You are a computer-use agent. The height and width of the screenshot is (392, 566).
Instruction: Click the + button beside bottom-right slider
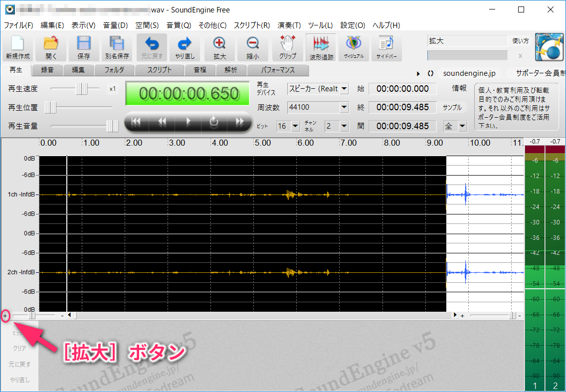[462, 316]
